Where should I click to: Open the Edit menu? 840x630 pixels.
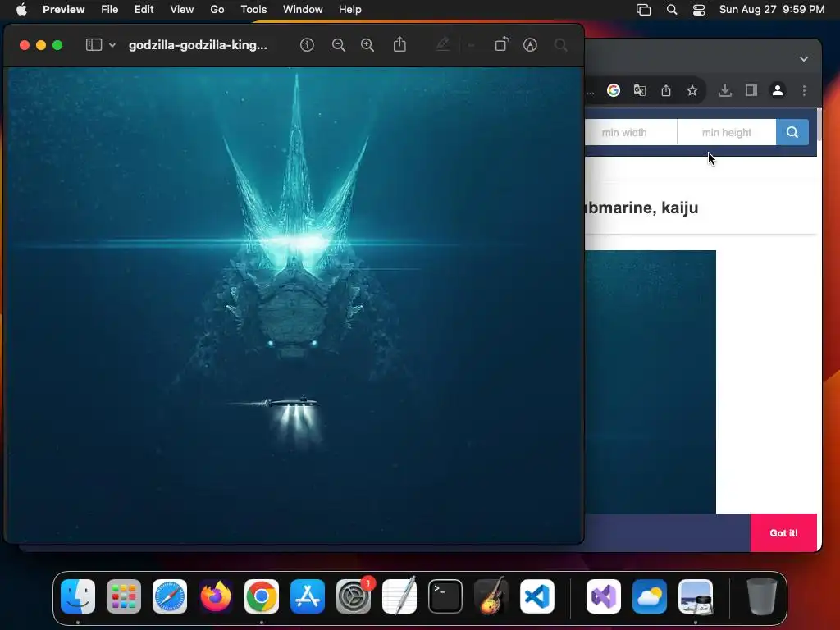pyautogui.click(x=144, y=10)
